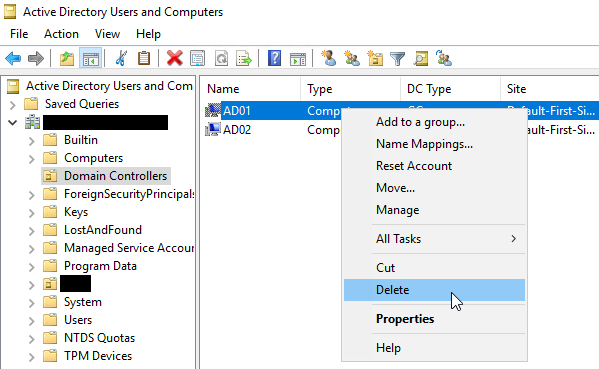Select the Domain Controllers tree item

coord(115,176)
